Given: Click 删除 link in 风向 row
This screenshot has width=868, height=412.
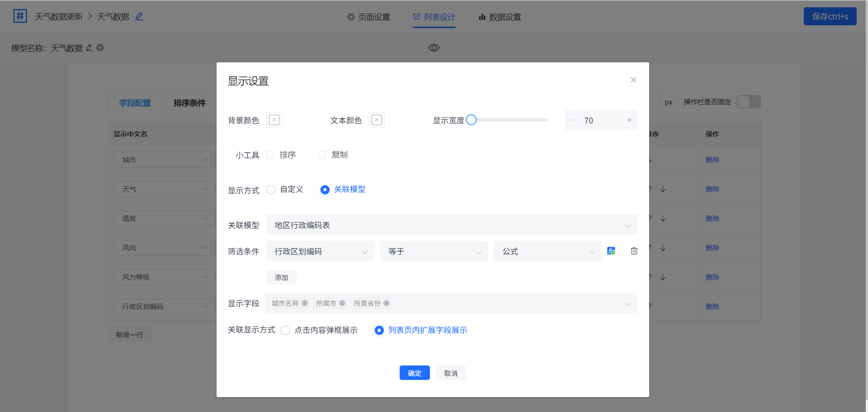Looking at the screenshot, I should [712, 248].
